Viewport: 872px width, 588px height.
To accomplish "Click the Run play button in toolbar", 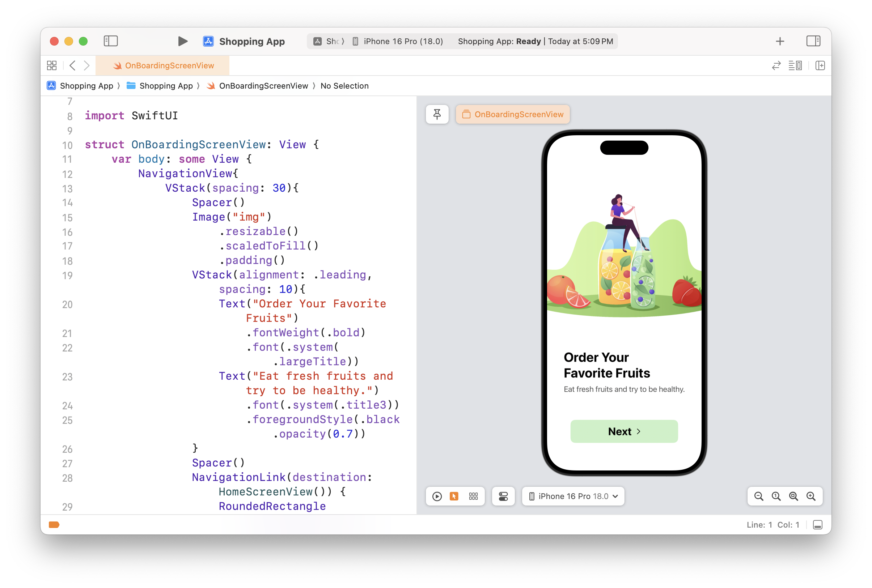I will tap(183, 41).
